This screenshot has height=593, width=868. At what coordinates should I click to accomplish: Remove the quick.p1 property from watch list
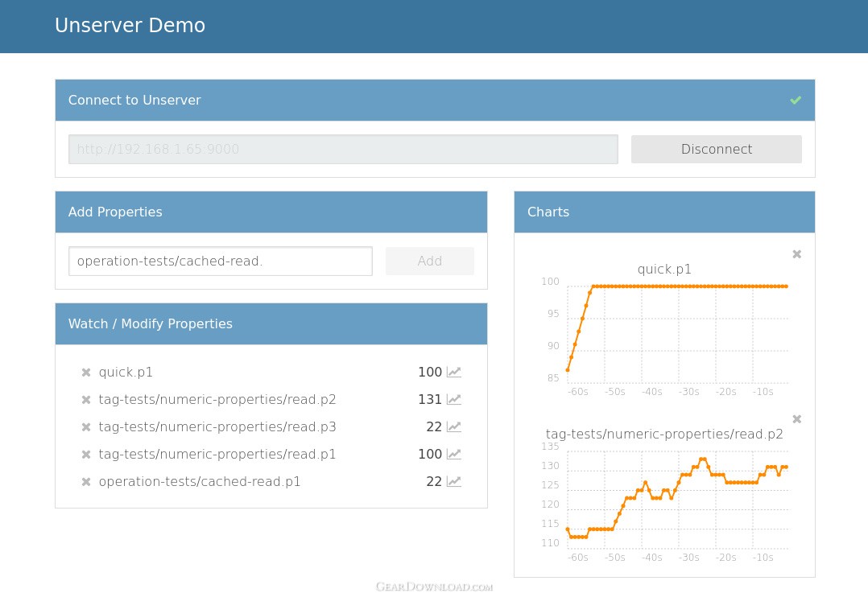pos(86,373)
